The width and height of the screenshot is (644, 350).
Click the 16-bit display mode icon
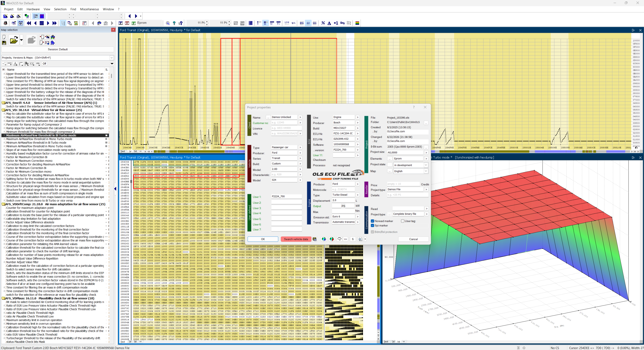tap(265, 23)
